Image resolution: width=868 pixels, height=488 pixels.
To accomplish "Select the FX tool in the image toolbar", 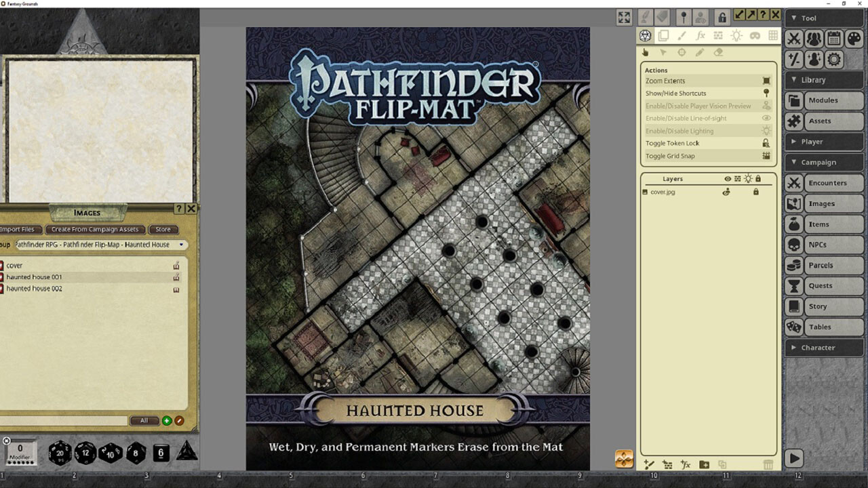I will coord(701,35).
